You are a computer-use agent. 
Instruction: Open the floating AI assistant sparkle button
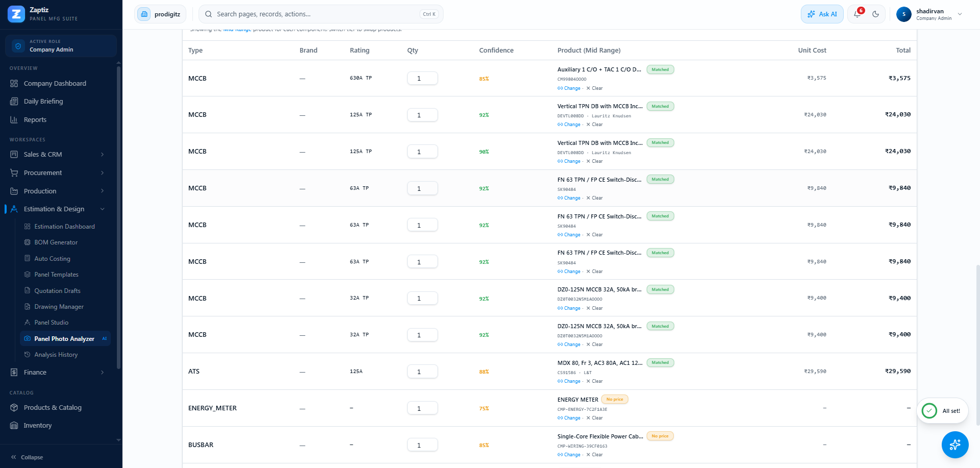(x=954, y=445)
